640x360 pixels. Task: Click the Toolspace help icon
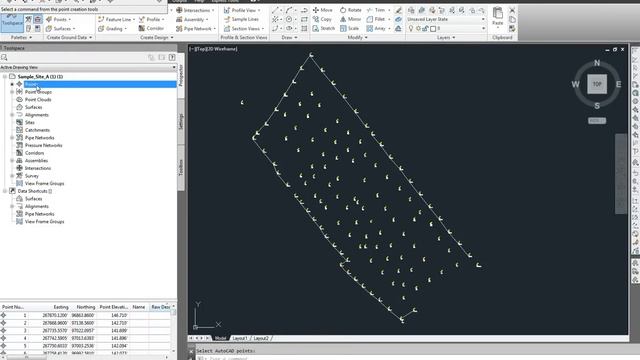(172, 58)
